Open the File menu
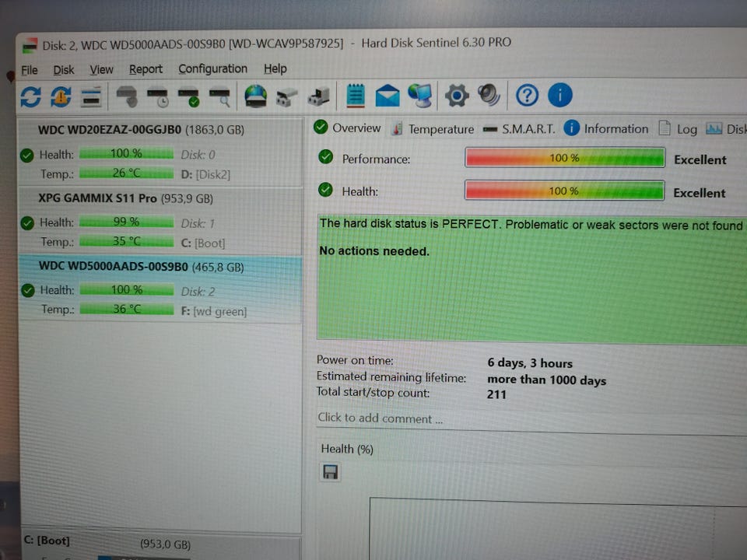The width and height of the screenshot is (747, 560). (x=30, y=71)
